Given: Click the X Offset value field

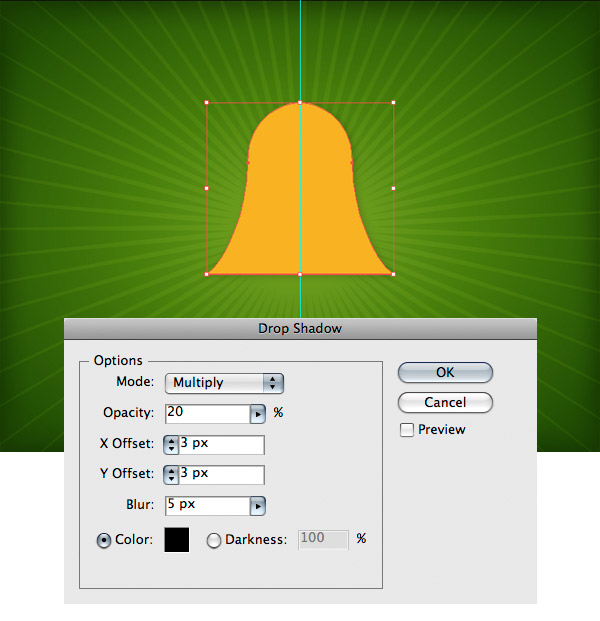Looking at the screenshot, I should point(221,444).
